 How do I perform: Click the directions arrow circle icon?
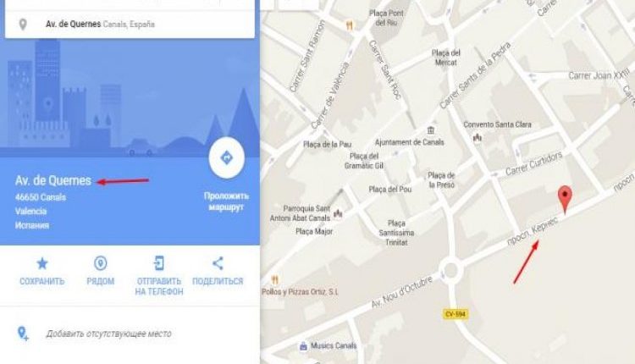[x=226, y=157]
